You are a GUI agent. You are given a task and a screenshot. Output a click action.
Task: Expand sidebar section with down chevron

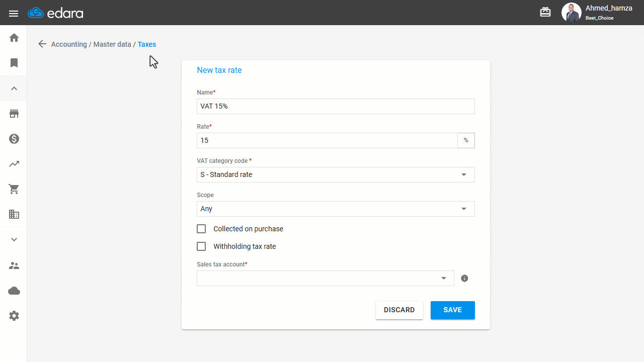click(14, 240)
